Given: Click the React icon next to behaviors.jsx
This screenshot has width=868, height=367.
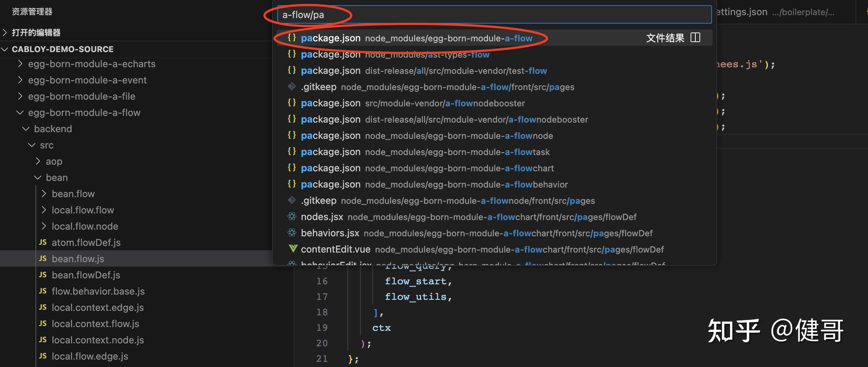Looking at the screenshot, I should pos(292,233).
